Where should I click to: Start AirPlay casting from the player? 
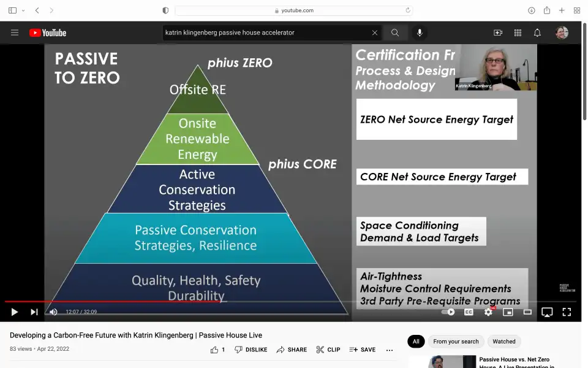coord(547,312)
